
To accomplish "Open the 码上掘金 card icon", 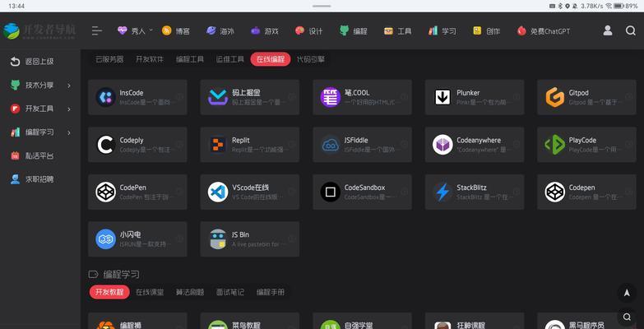I will 218,97.
